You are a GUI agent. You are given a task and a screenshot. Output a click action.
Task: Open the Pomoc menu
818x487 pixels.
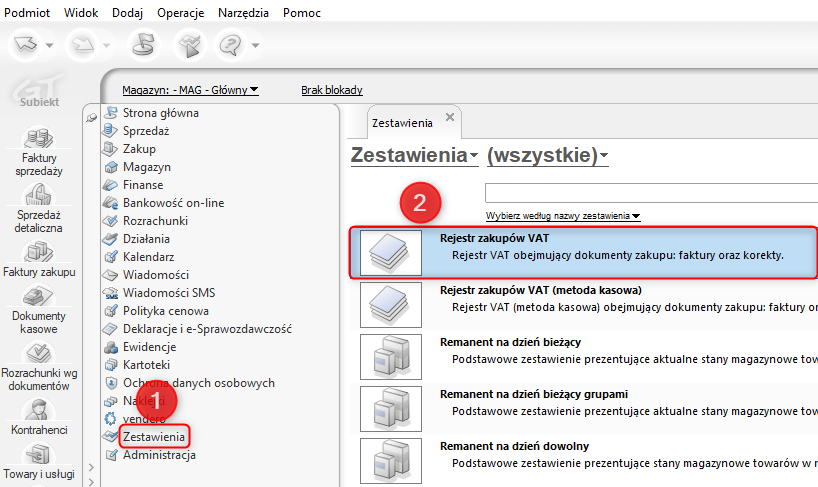click(x=302, y=13)
